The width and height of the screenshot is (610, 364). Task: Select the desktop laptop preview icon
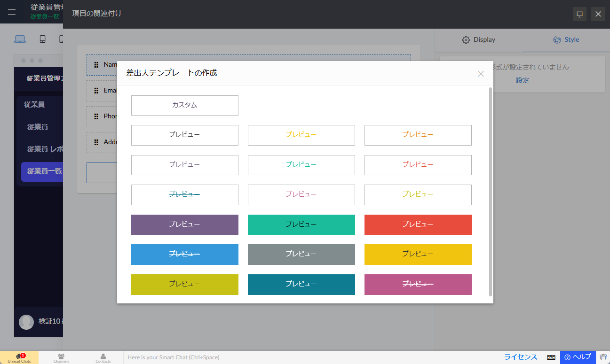[20, 39]
